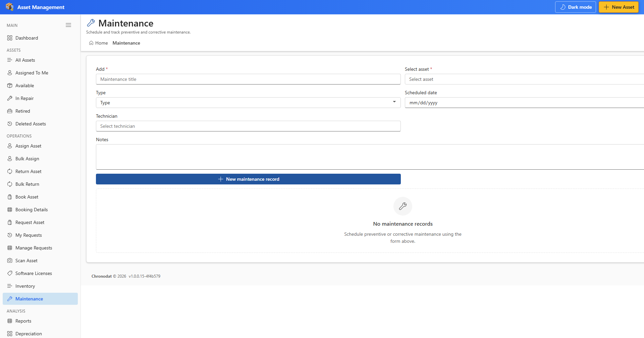Click the Reports table icon
The width and height of the screenshot is (644, 338).
click(10, 321)
